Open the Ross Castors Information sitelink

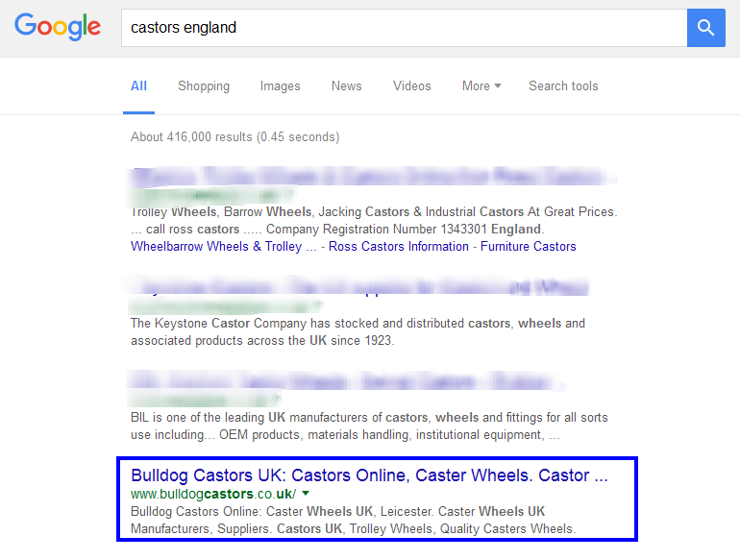point(398,246)
